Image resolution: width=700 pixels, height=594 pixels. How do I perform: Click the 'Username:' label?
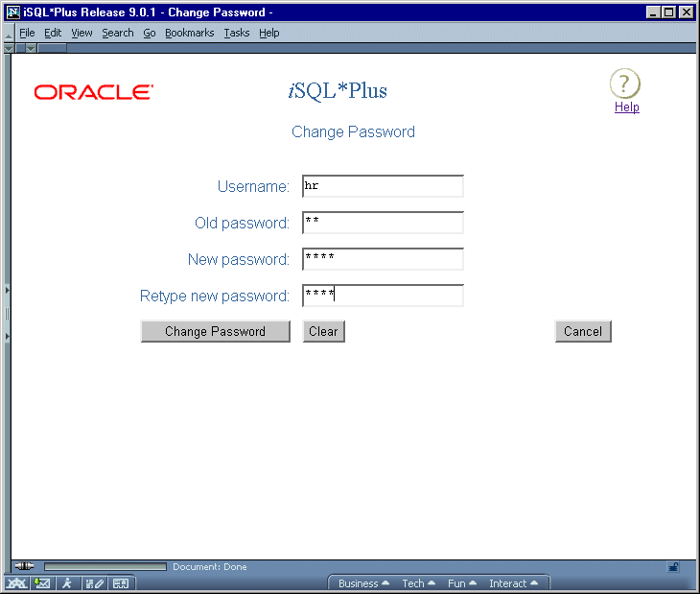coord(253,186)
